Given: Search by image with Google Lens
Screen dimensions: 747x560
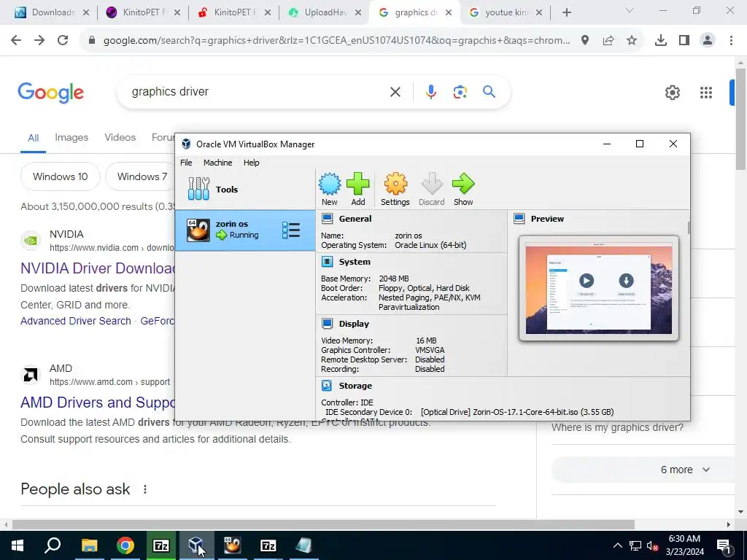Looking at the screenshot, I should (460, 91).
